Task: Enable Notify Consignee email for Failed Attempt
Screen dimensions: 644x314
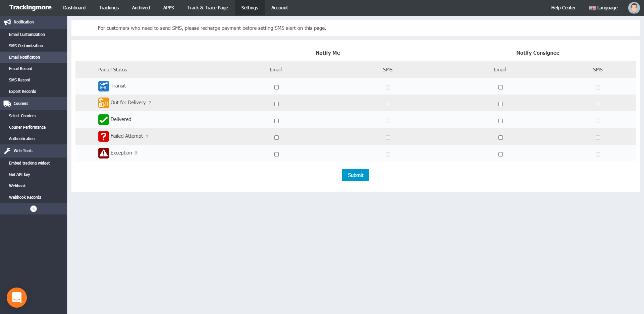Action: (500, 137)
